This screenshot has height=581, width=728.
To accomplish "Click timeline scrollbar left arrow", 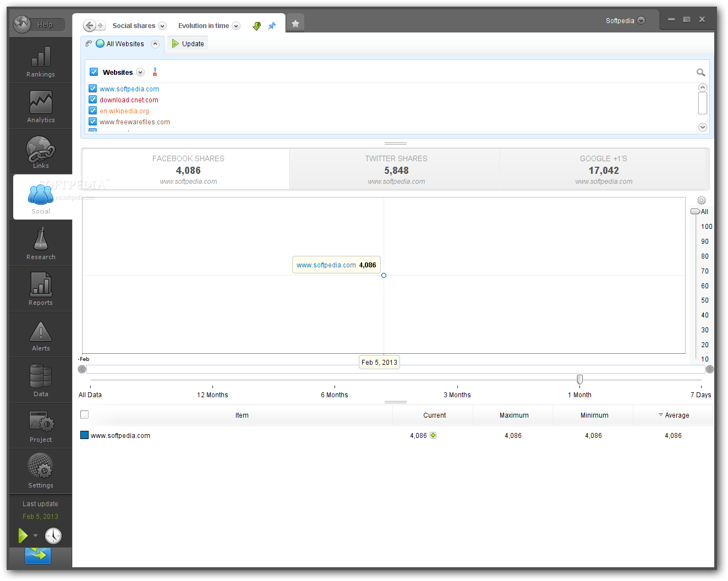I will pyautogui.click(x=81, y=369).
